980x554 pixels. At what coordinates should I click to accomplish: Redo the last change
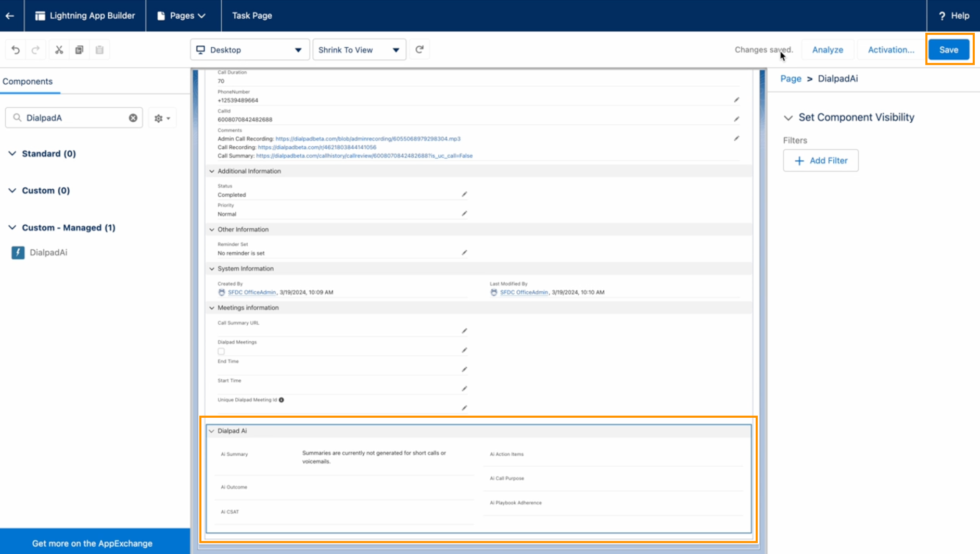[36, 50]
